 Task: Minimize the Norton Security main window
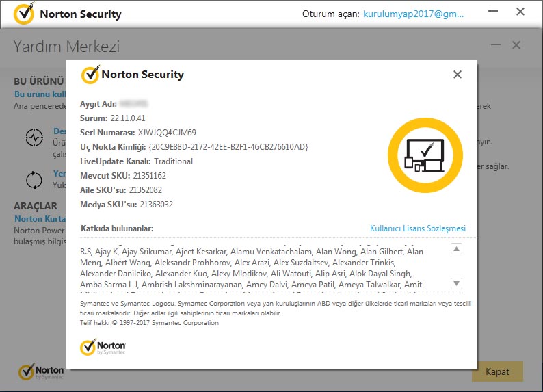(493, 12)
